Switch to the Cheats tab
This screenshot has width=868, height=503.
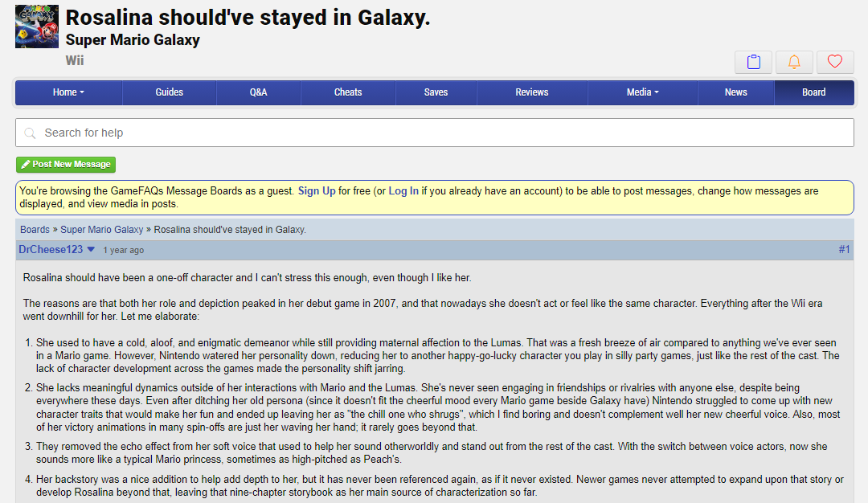tap(348, 92)
